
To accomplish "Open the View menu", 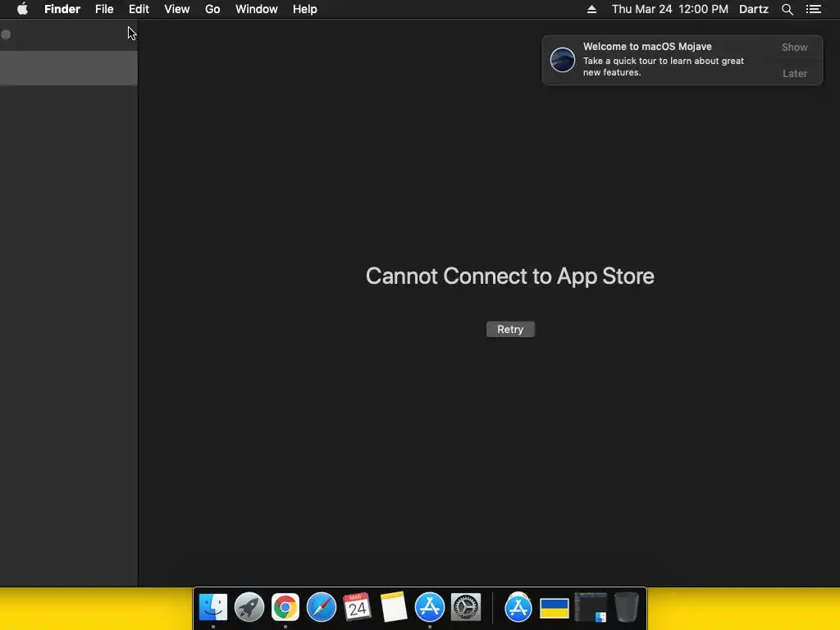I will coord(177,9).
